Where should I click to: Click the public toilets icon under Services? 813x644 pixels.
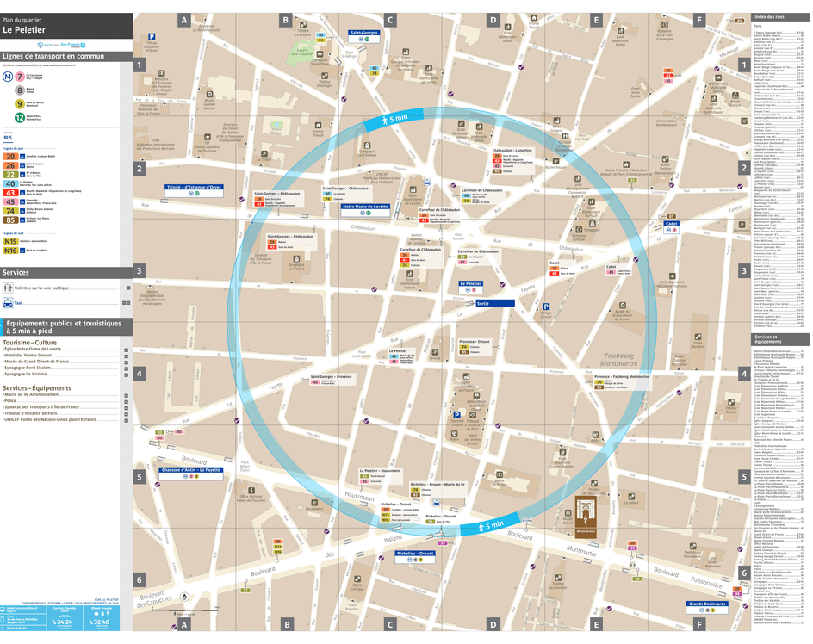8,287
